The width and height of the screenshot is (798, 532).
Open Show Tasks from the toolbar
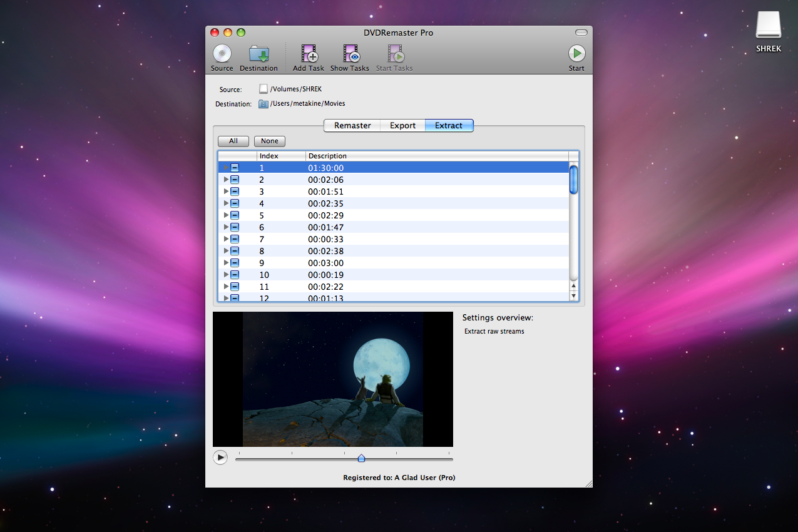(350, 54)
